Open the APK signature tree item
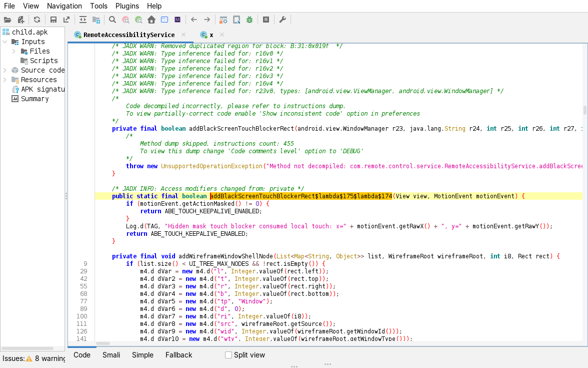The image size is (588, 368). [x=43, y=89]
